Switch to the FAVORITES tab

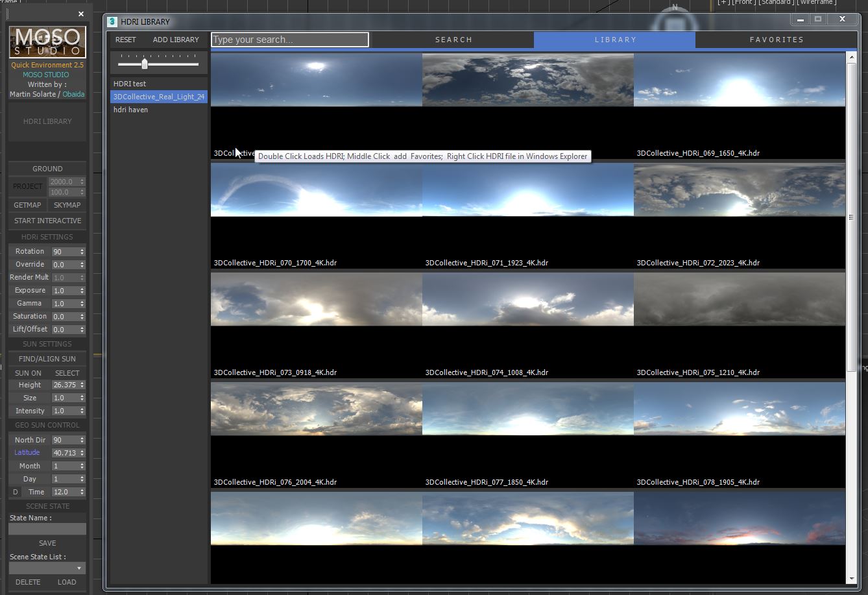(777, 40)
